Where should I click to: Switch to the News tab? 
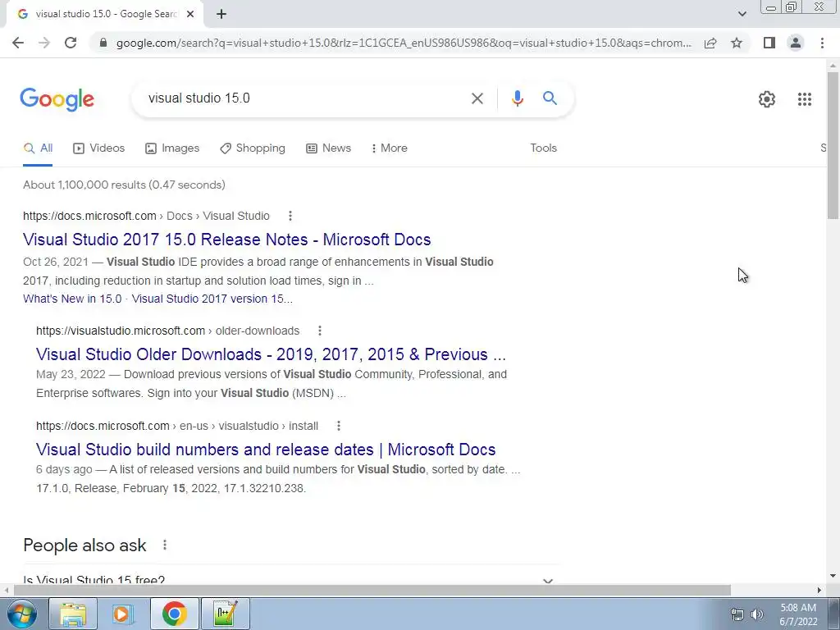click(328, 148)
